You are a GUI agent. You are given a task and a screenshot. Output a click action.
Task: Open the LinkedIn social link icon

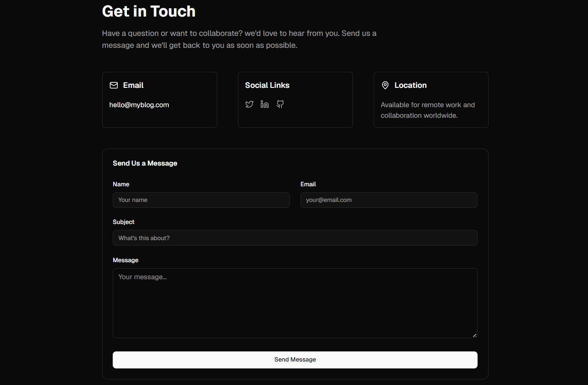[x=265, y=104]
